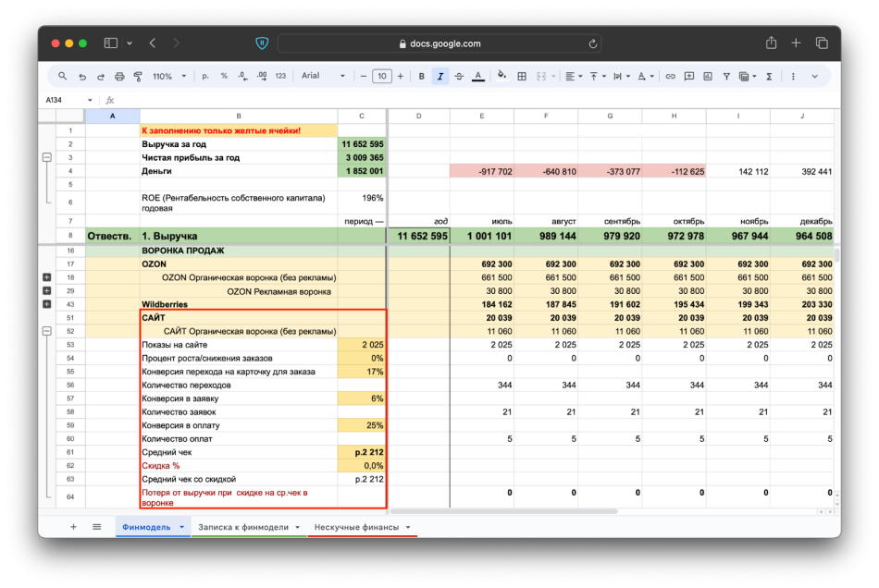Click the add new sheet plus button

click(x=74, y=527)
